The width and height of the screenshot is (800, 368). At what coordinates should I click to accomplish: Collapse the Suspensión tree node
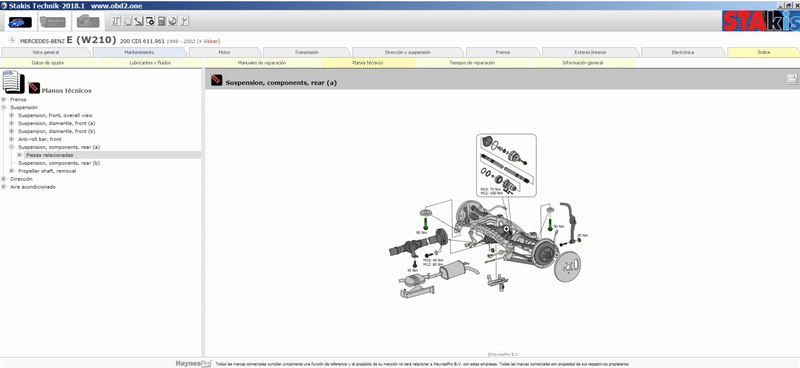[x=4, y=108]
